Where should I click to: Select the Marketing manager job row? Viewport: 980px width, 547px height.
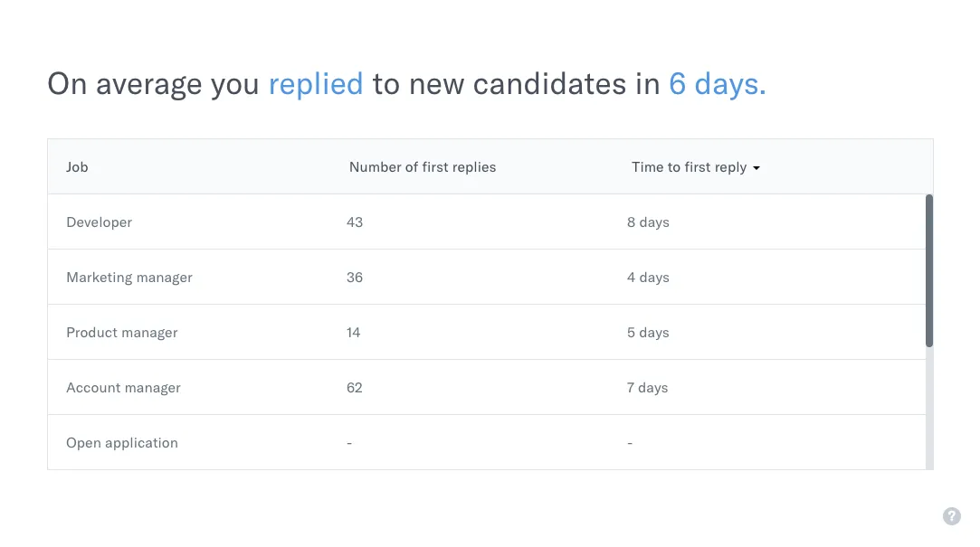486,278
